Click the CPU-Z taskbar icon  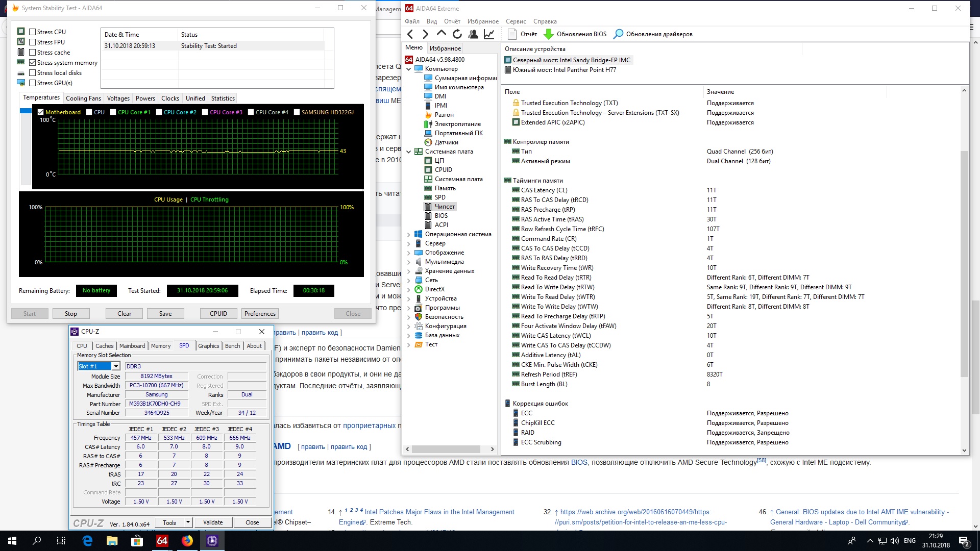pos(212,541)
